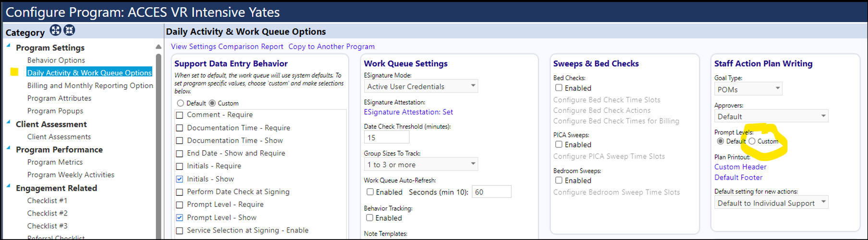
Task: Open Default setting for new actions dropdown
Action: (771, 203)
